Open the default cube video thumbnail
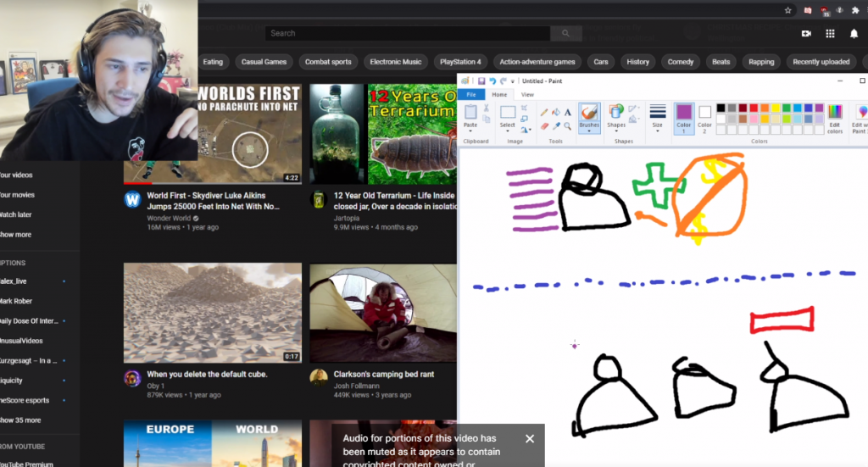Screen dimensions: 868x467 point(213,313)
